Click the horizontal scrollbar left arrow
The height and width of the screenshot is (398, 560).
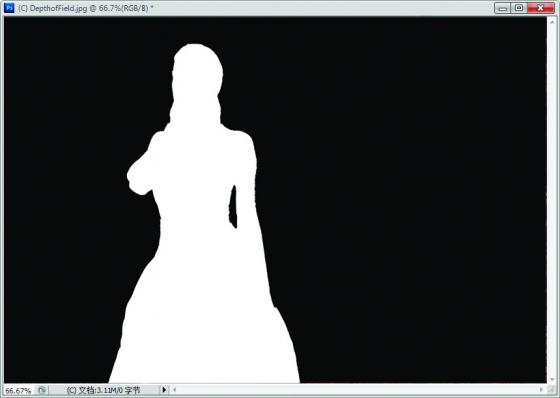175,390
